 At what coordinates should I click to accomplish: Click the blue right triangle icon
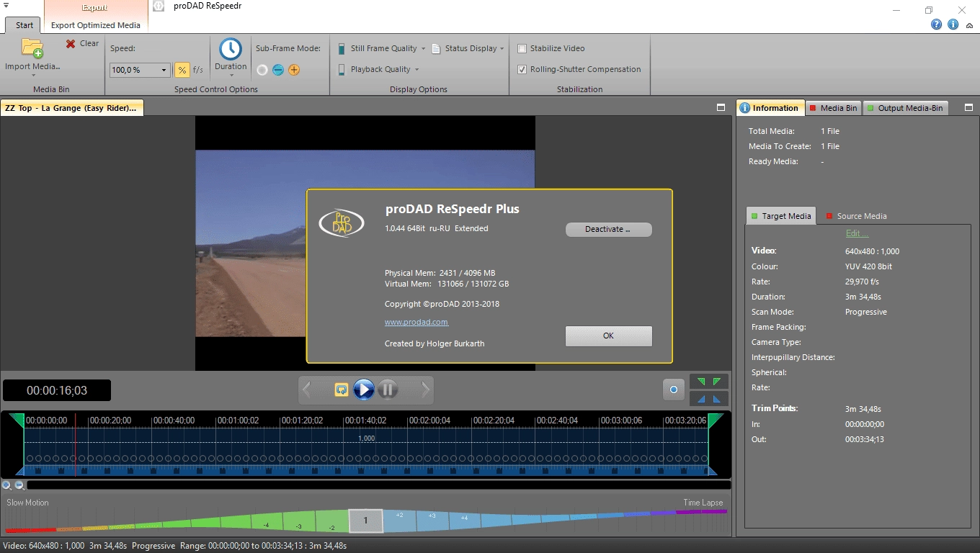717,399
